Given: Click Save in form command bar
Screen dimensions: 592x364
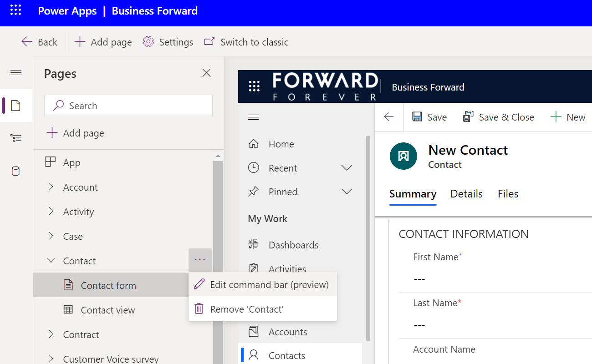Looking at the screenshot, I should point(429,117).
